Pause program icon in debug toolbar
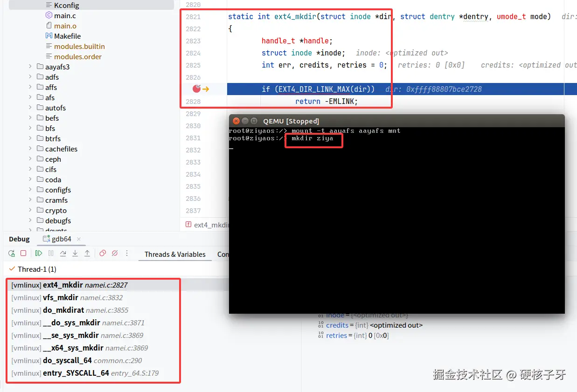577x392 pixels. coord(51,254)
